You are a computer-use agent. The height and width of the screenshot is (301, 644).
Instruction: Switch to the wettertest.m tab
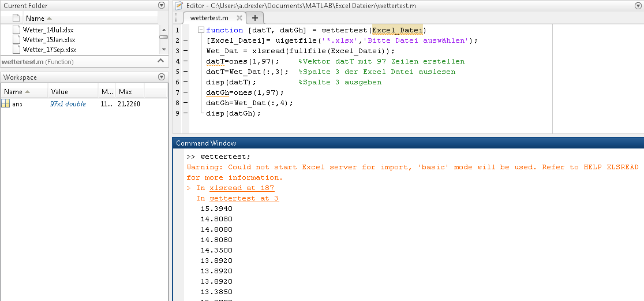coord(209,18)
